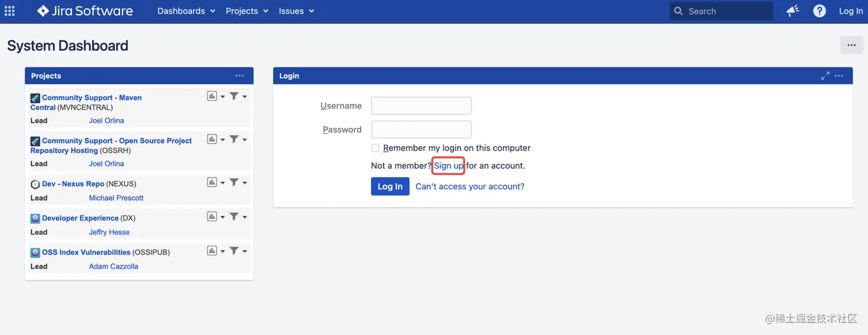Open Projects gadget ellipsis menu
868x335 pixels.
coord(239,76)
